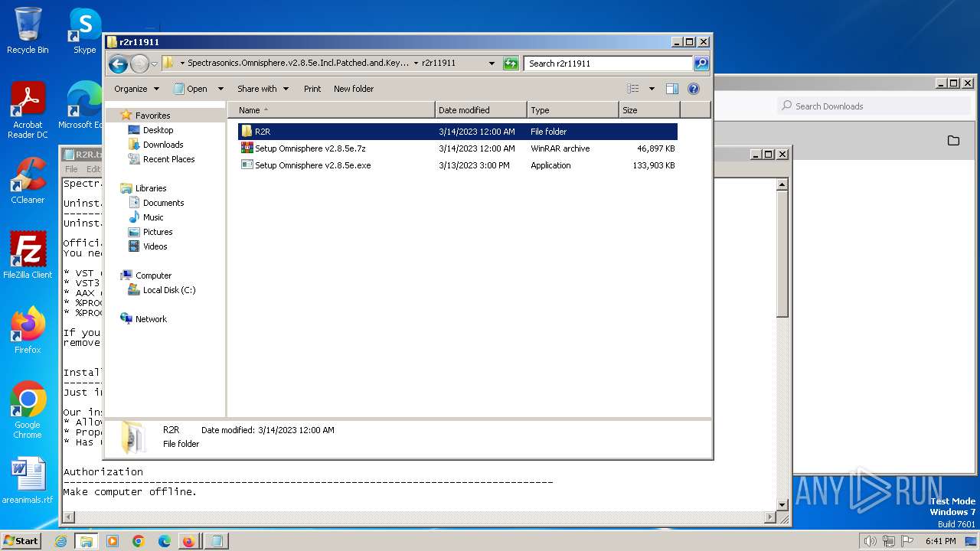The width and height of the screenshot is (980, 551).
Task: Open Recent Places in navigation pane
Action: [x=168, y=159]
